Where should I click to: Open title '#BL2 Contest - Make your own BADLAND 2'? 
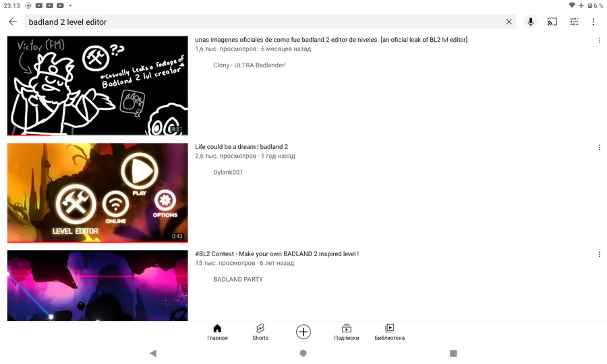[277, 253]
